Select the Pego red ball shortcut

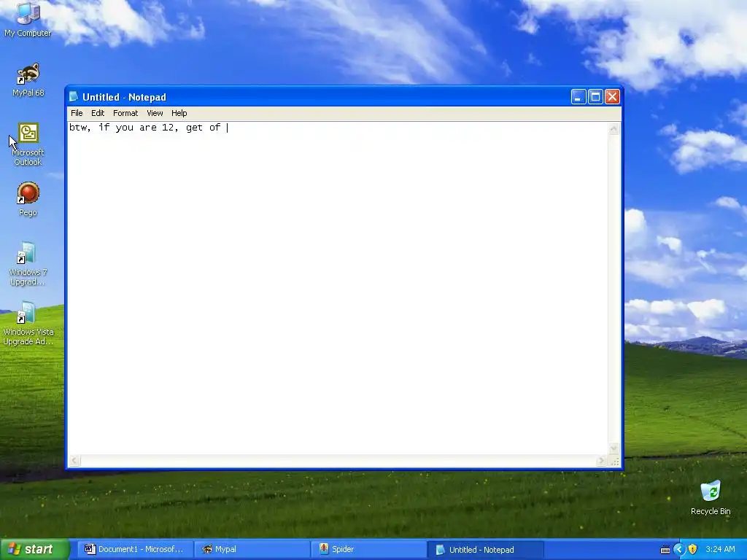28,199
